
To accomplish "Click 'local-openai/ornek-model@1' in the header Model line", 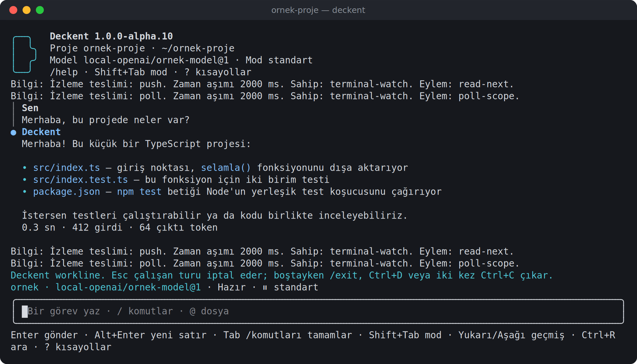I will 156,60.
